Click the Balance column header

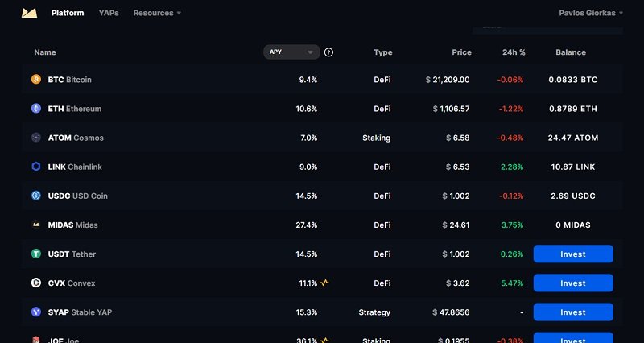(x=571, y=52)
